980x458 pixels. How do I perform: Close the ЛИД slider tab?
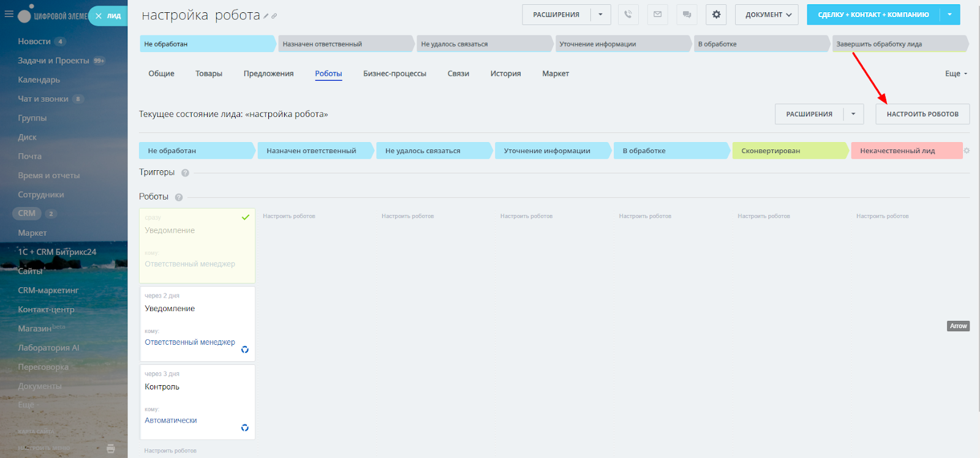pyautogui.click(x=99, y=16)
